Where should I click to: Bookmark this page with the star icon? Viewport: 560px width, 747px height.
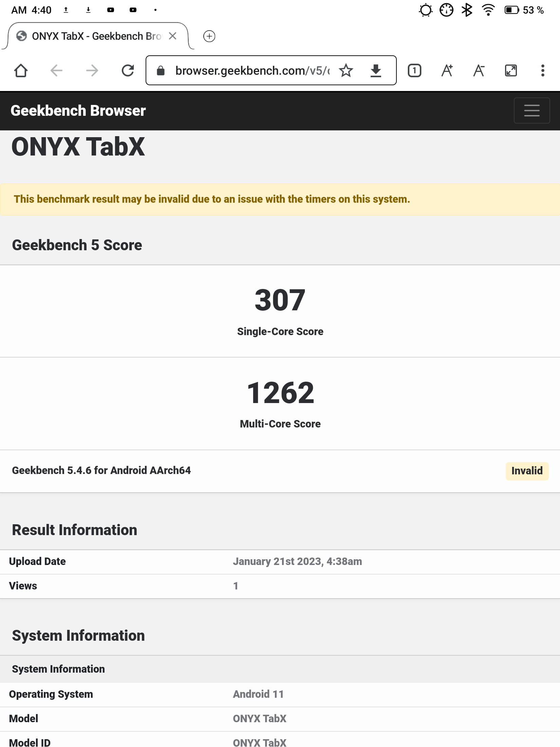coord(346,71)
